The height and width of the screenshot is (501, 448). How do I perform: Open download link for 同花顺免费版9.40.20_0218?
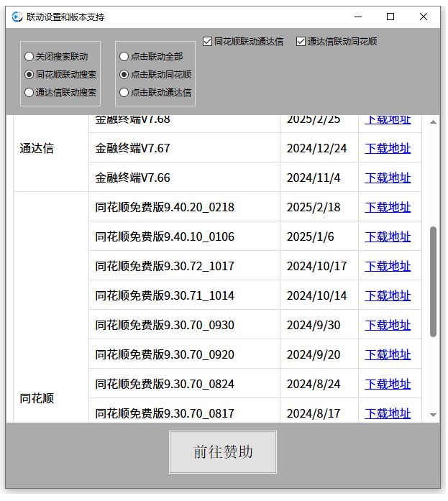click(x=388, y=207)
